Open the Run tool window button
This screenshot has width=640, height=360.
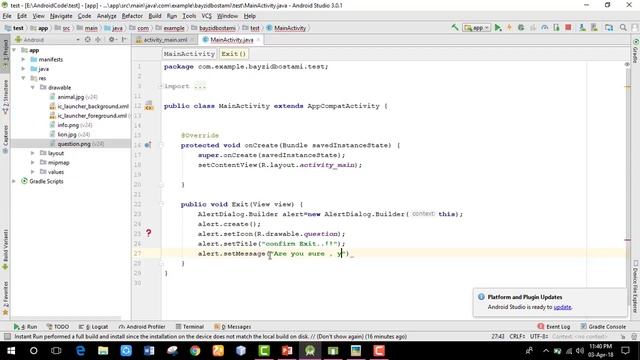[x=25, y=327]
